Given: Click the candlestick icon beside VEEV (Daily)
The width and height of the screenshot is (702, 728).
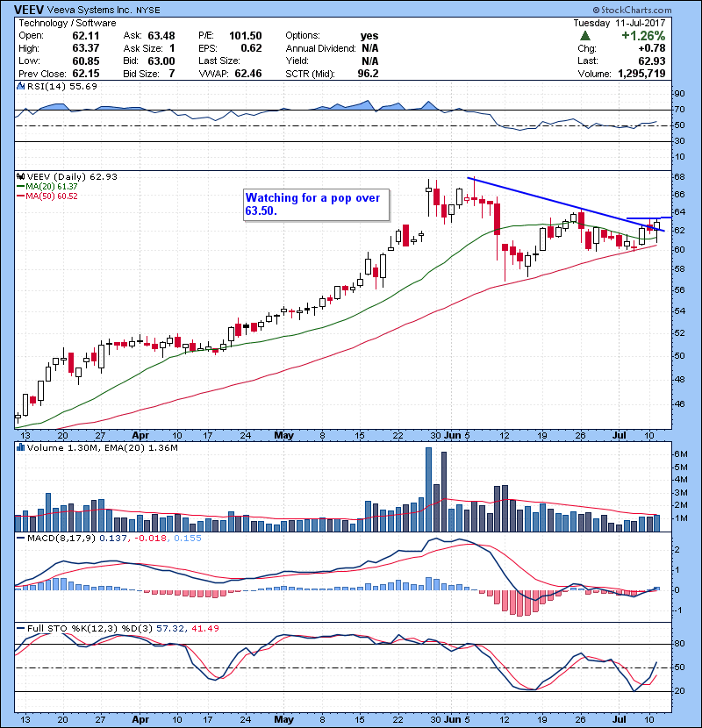Looking at the screenshot, I should click(x=20, y=176).
